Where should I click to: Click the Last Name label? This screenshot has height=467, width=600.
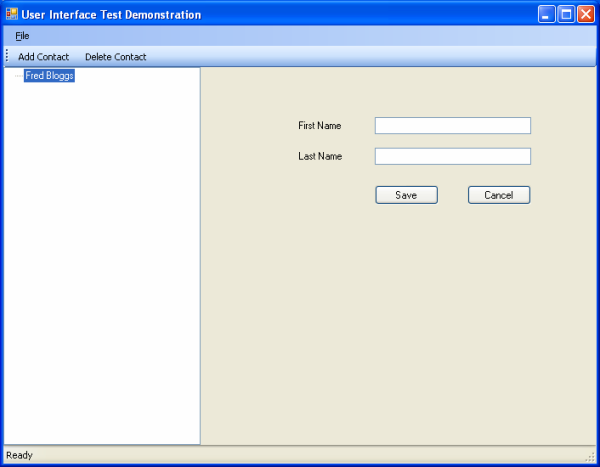[x=320, y=156]
